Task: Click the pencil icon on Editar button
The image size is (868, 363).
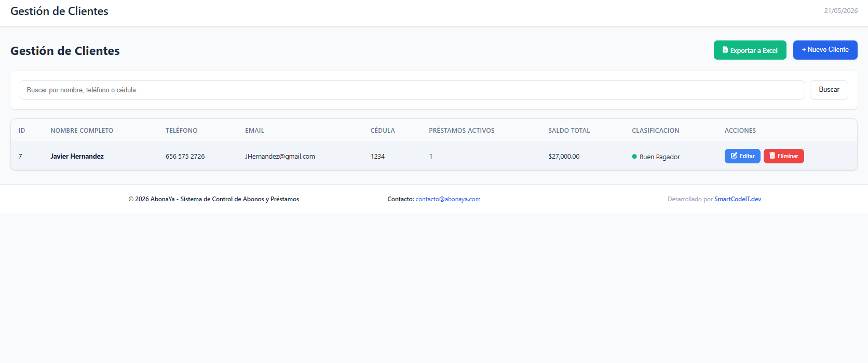Action: coord(734,156)
